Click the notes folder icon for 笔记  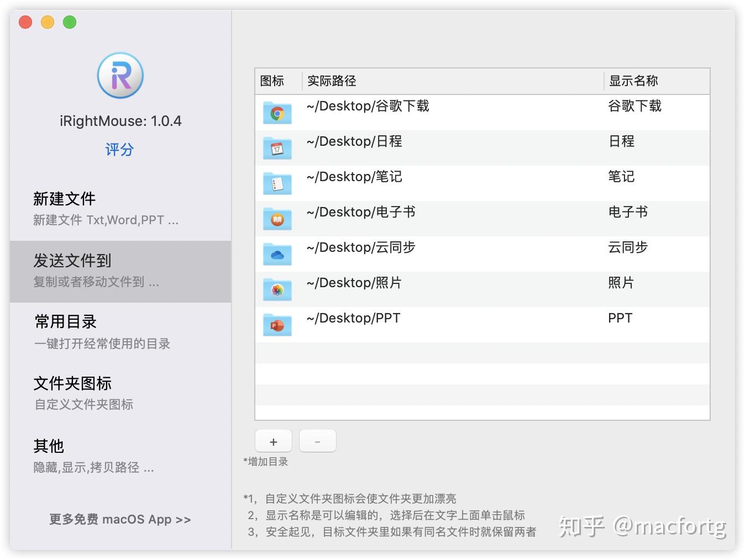[x=277, y=183]
